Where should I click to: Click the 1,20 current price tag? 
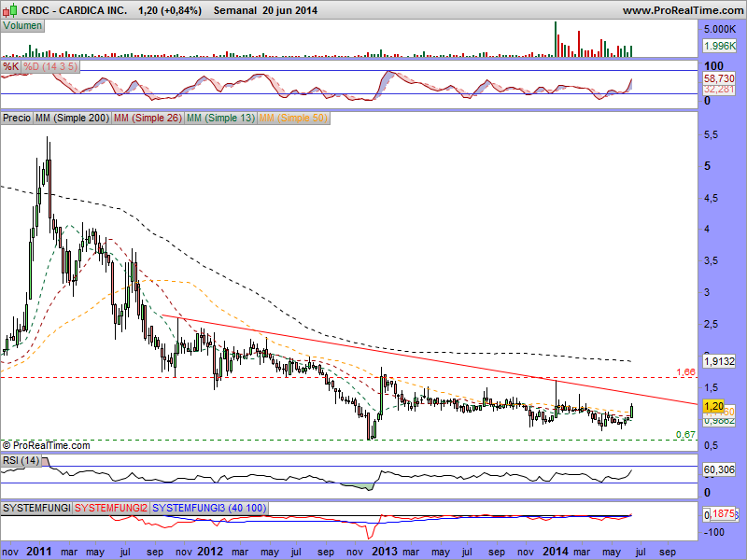(714, 405)
